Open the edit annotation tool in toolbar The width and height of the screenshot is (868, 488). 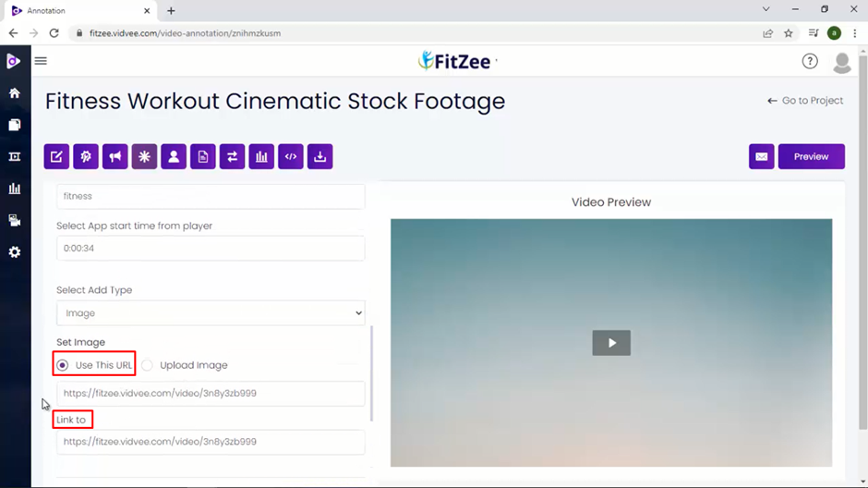[56, 157]
